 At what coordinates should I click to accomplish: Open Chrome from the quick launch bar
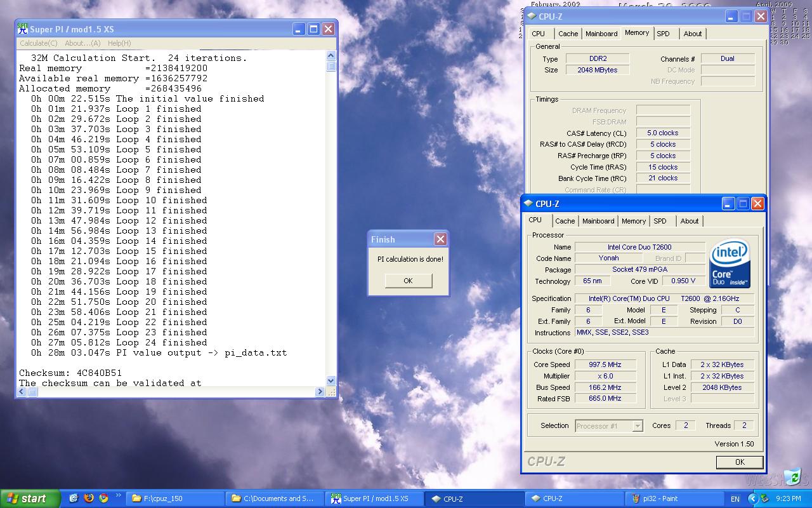[103, 498]
